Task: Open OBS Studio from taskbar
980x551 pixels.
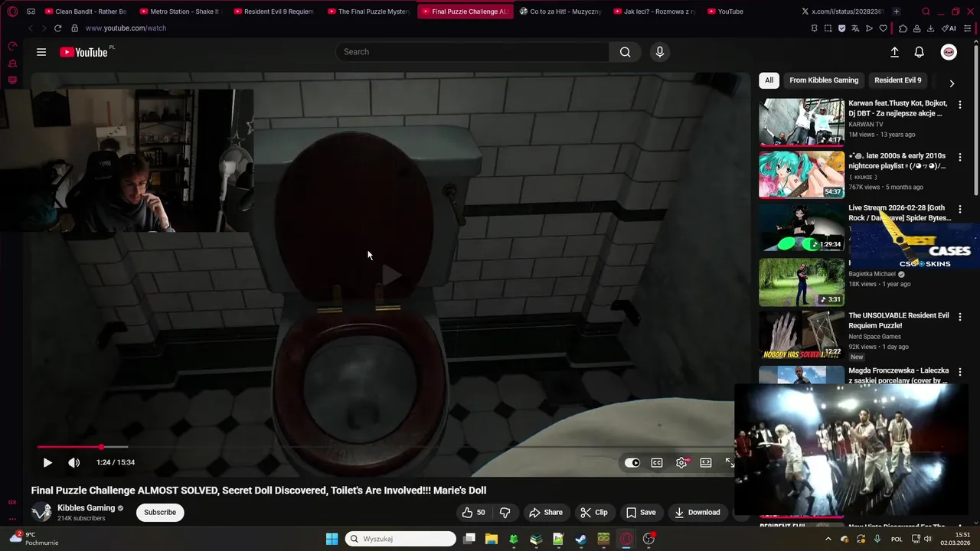Action: click(x=648, y=539)
